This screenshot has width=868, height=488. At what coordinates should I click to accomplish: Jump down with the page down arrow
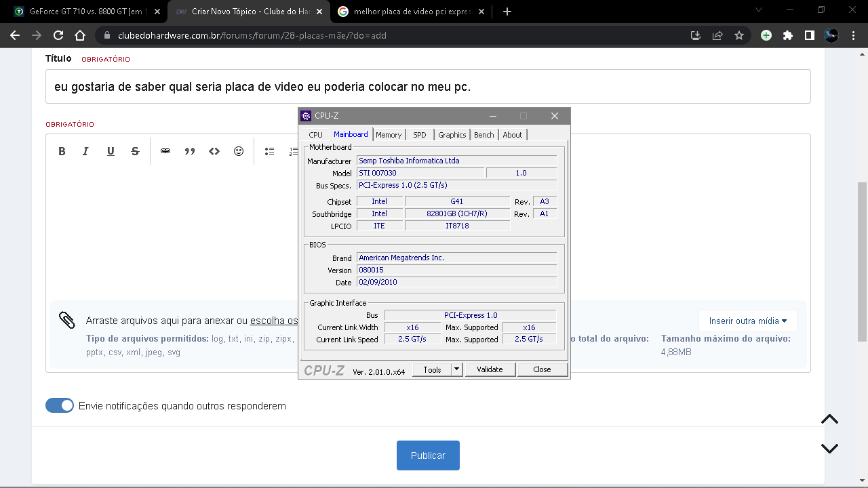(x=829, y=448)
